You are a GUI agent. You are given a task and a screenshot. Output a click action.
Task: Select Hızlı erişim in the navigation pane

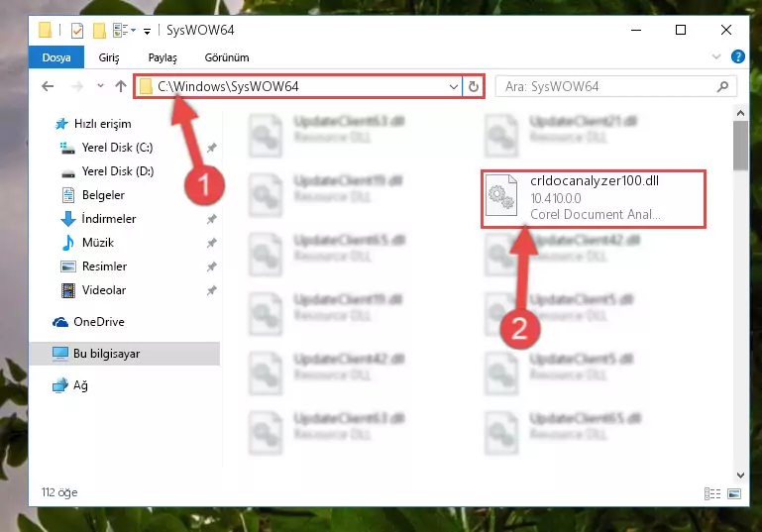click(92, 124)
